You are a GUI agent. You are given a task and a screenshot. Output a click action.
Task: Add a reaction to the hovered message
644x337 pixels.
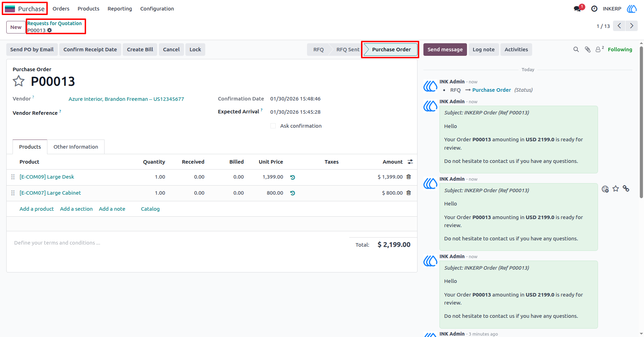click(605, 189)
